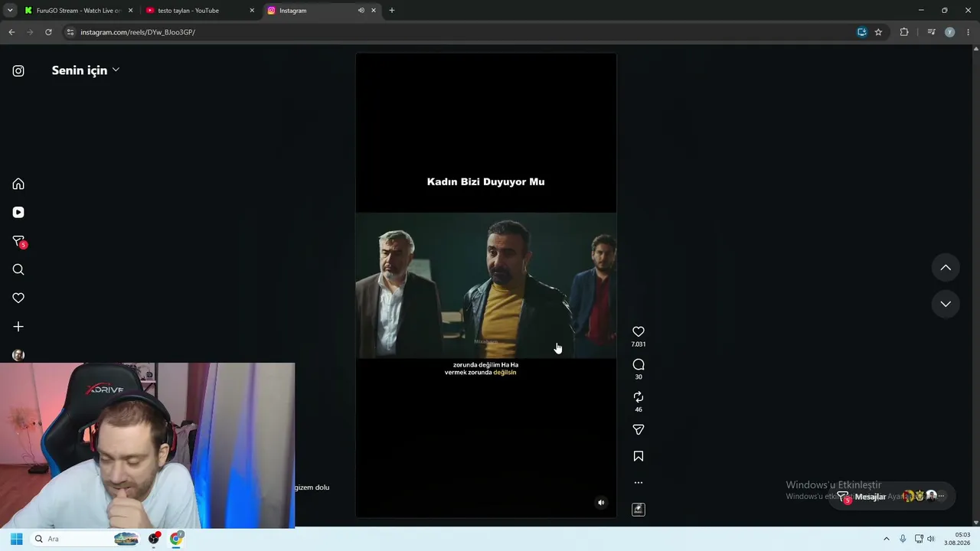Screen dimensions: 980x551
Task: Click the taskbar search box "Ara"
Action: tap(87, 539)
